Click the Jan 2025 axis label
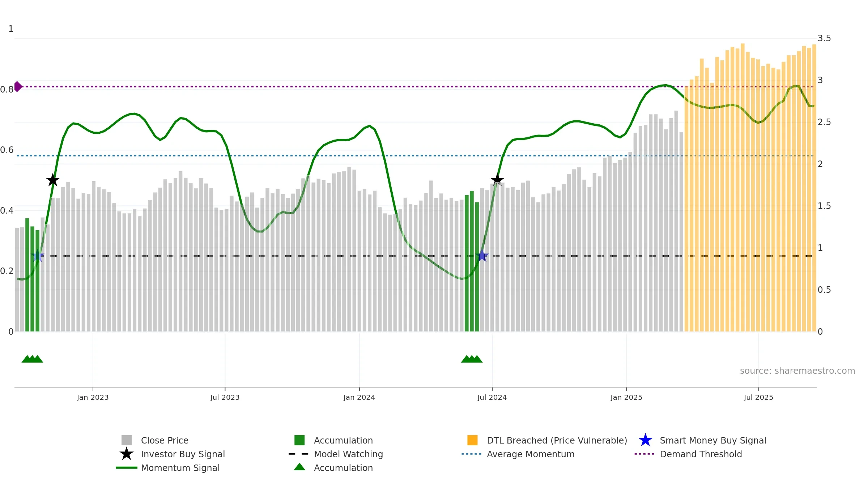Screen dimensions: 868x488 point(626,398)
